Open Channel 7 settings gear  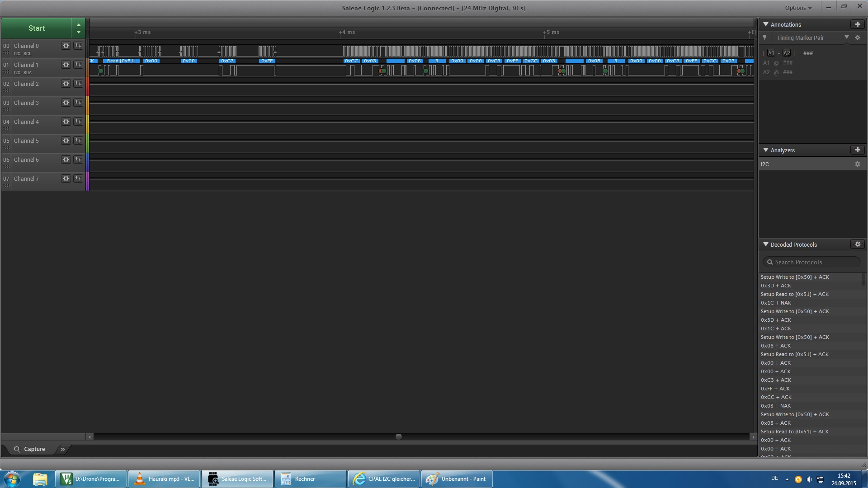66,178
